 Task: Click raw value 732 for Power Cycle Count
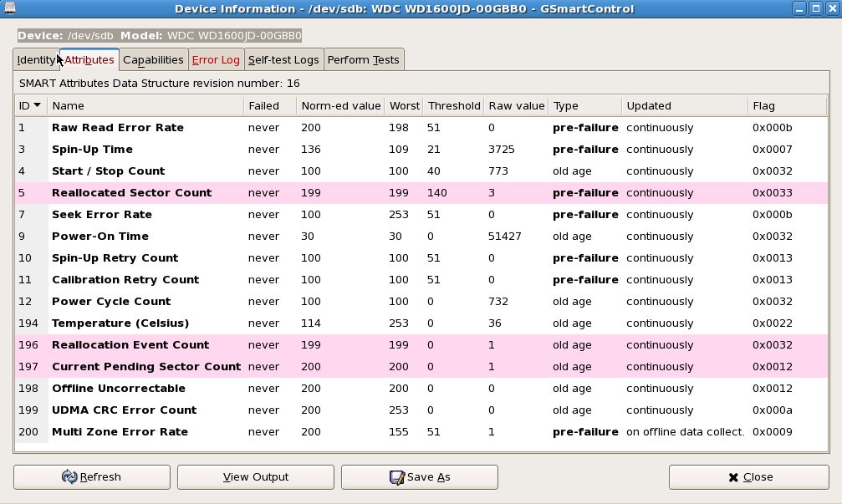pos(498,302)
